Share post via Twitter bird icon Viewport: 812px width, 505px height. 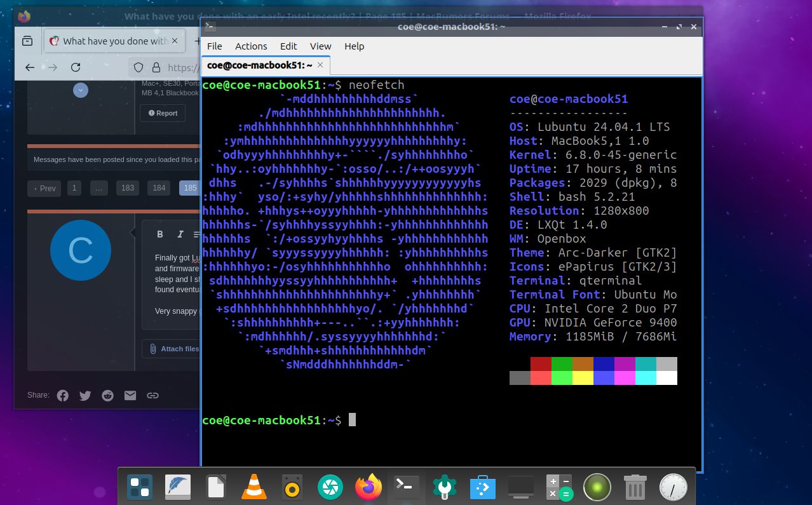click(85, 395)
